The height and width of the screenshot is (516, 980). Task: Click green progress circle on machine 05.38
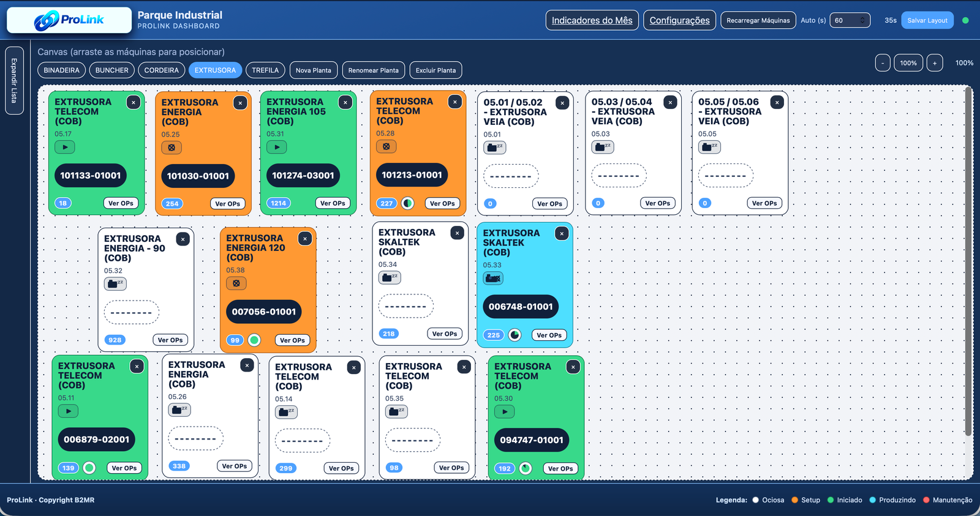[254, 340]
